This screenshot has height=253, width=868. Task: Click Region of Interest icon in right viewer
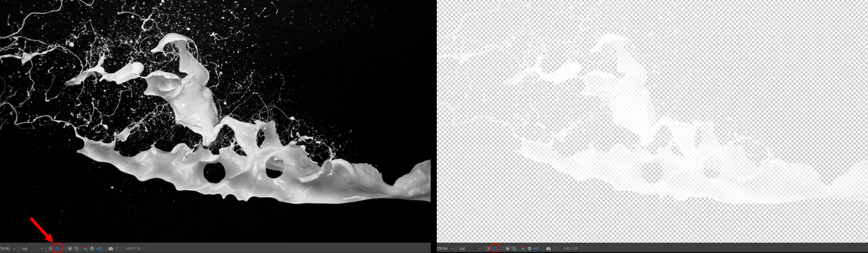[x=508, y=248]
